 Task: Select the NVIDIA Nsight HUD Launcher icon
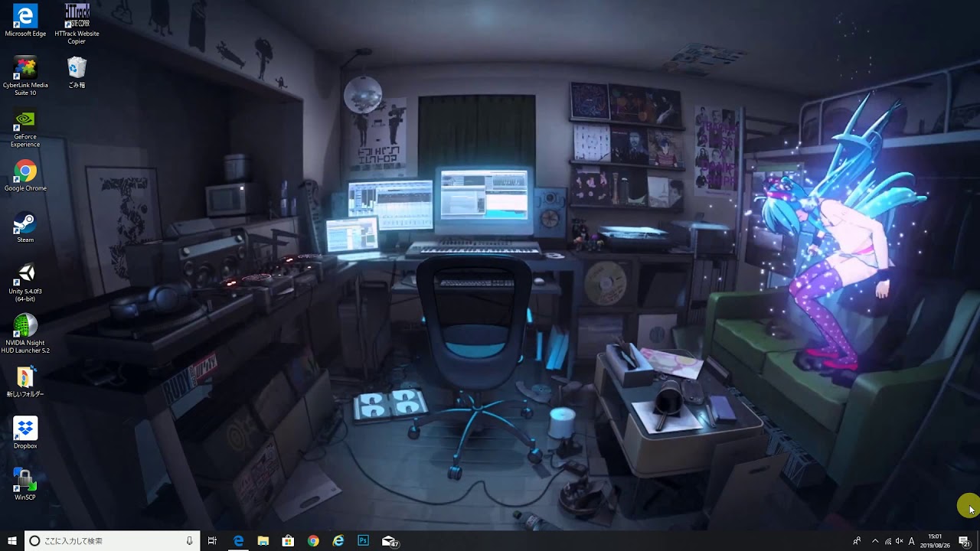[25, 333]
